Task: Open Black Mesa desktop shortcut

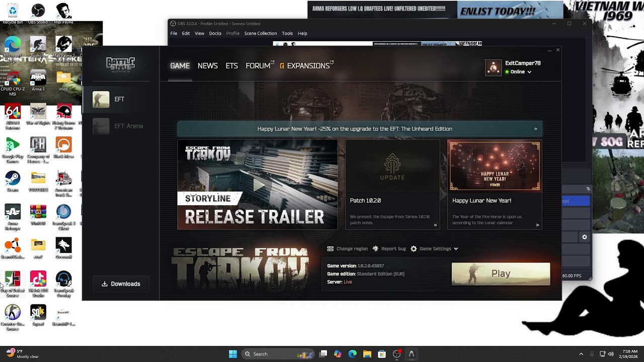Action: [63, 148]
